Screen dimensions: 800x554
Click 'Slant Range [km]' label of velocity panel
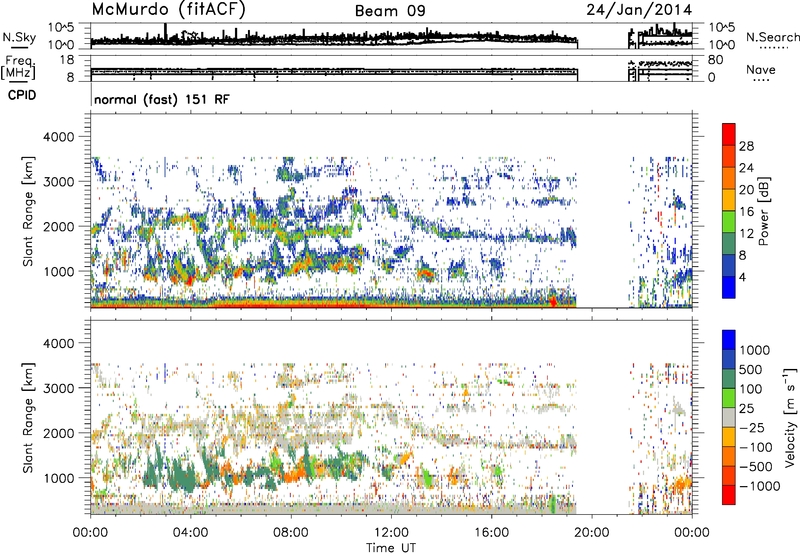pyautogui.click(x=28, y=418)
